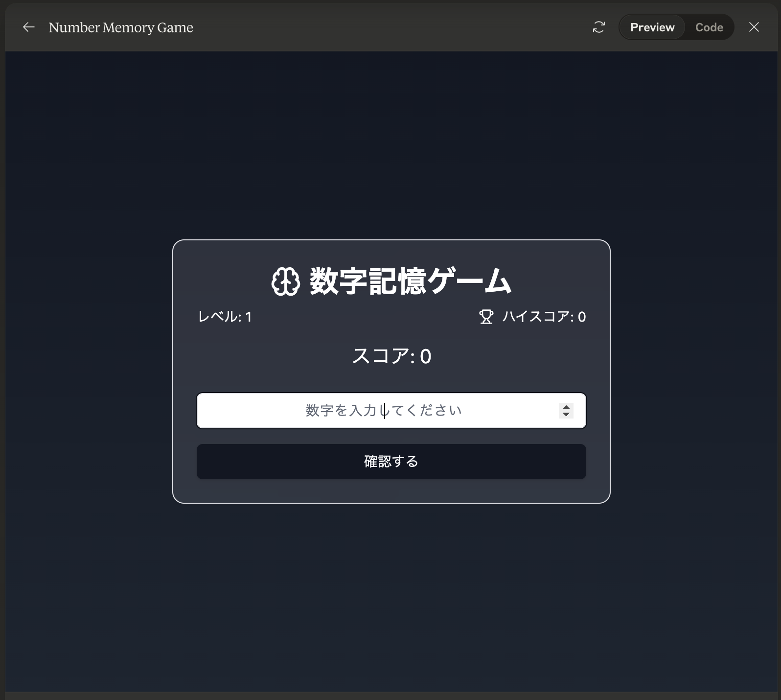The height and width of the screenshot is (700, 781).
Task: Click the スコア: 0 text
Action: (391, 356)
